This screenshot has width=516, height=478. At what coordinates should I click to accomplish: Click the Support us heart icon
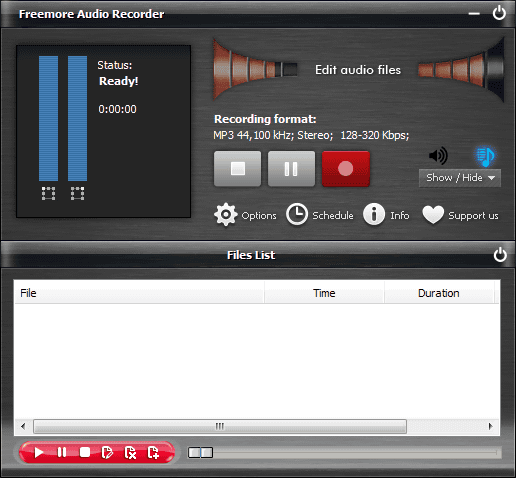point(433,214)
